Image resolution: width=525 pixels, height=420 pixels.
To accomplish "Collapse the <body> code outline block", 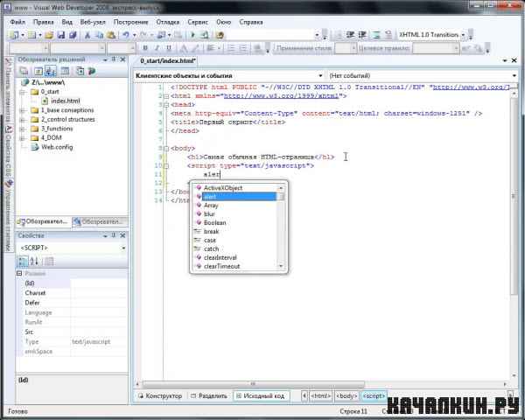I will (165, 149).
